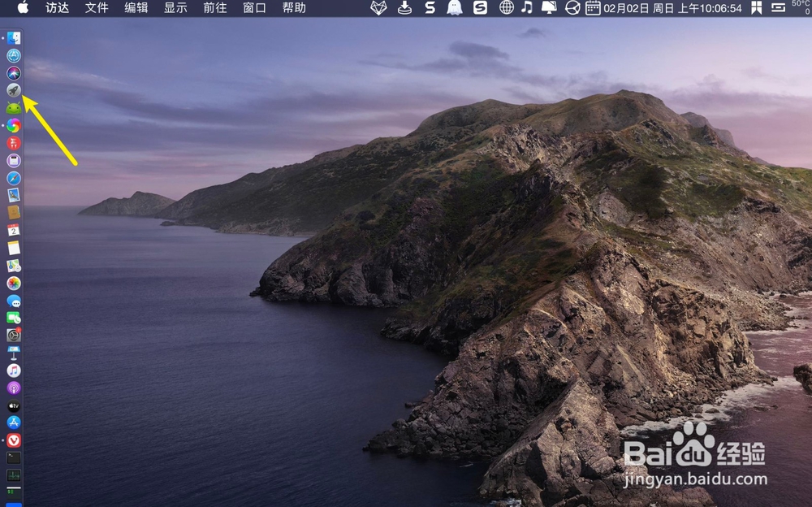Image resolution: width=812 pixels, height=507 pixels.
Task: Click the fox head menu bar icon
Action: (378, 8)
